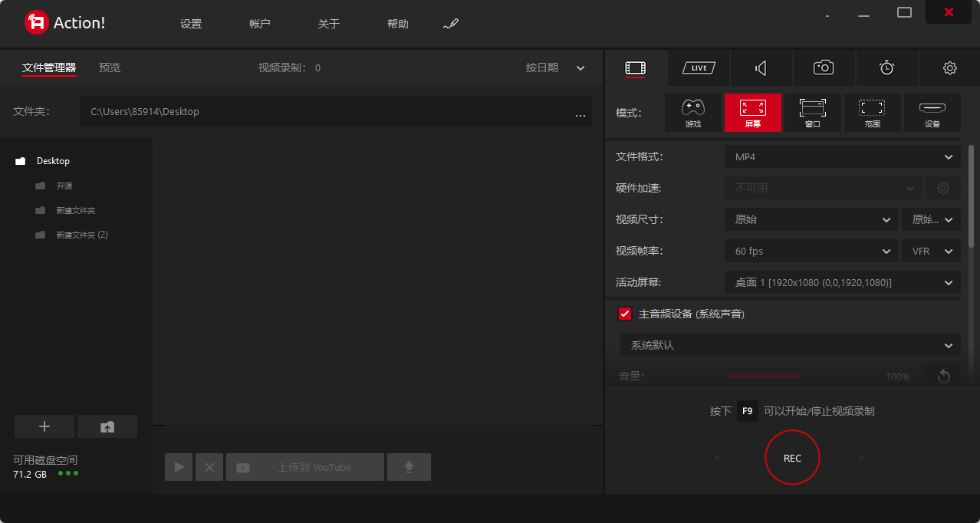Open the scheduler timer panel icon
Viewport: 980px width, 523px height.
[886, 67]
